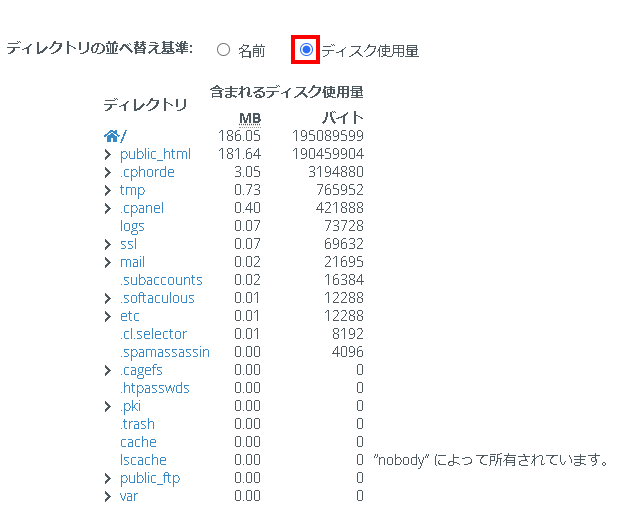Expand the ssl directory chevron
This screenshot has height=517, width=619.
[108, 245]
